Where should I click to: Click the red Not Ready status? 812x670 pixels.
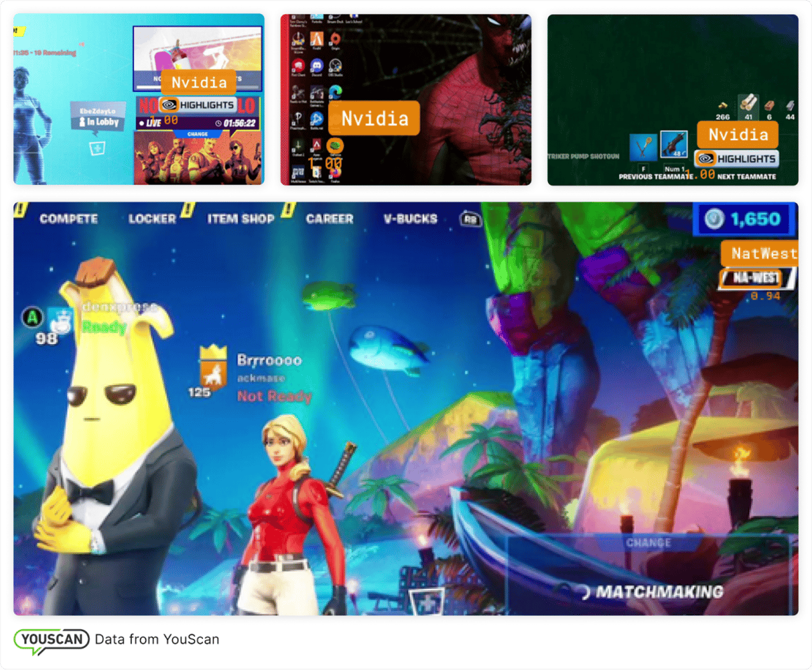pyautogui.click(x=274, y=396)
